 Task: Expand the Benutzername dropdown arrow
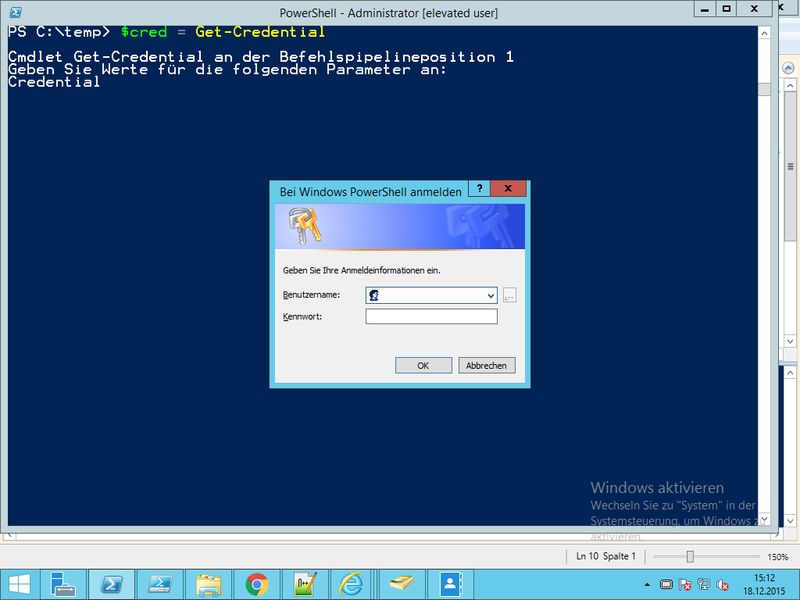[490, 295]
